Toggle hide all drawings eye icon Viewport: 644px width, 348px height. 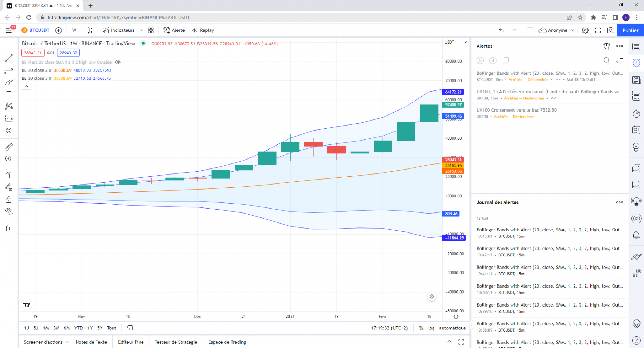(9, 211)
